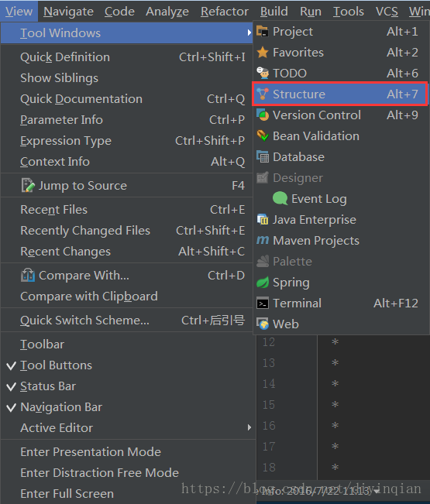
Task: Click the Spring leaf icon
Action: 263,283
